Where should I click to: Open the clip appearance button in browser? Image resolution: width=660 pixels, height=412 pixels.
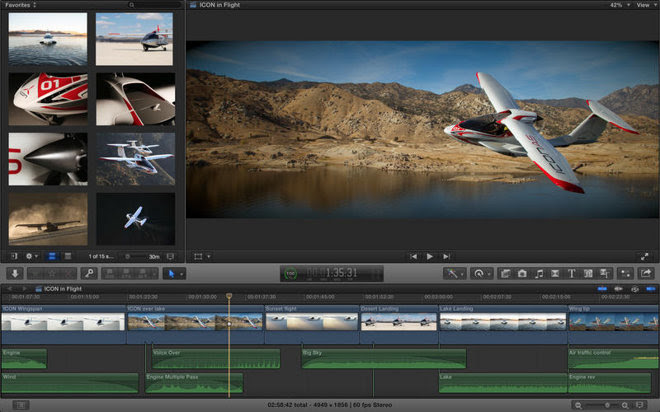click(x=170, y=256)
